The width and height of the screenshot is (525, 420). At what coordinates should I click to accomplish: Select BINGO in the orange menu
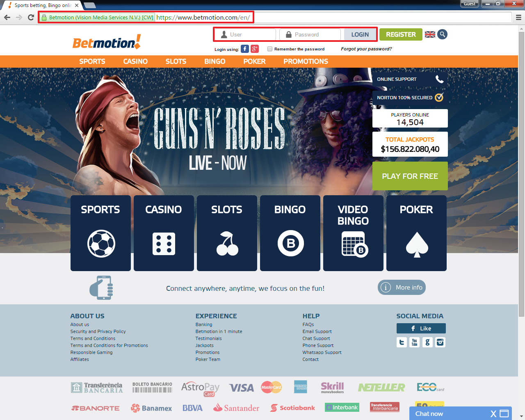click(x=215, y=61)
